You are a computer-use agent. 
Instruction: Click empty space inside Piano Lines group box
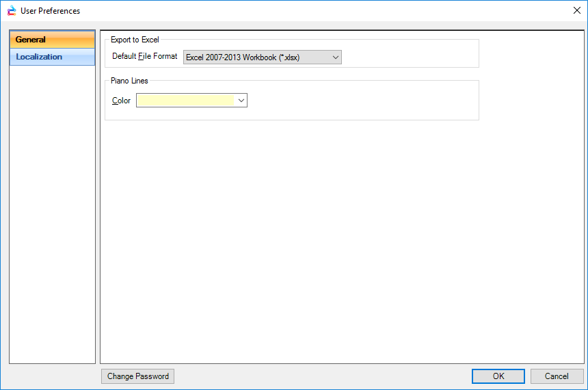click(x=362, y=101)
